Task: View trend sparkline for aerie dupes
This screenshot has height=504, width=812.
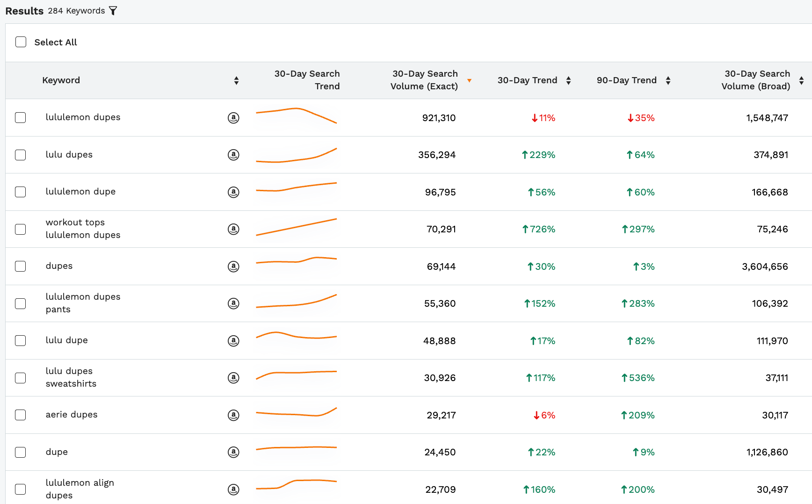Action: pos(296,412)
